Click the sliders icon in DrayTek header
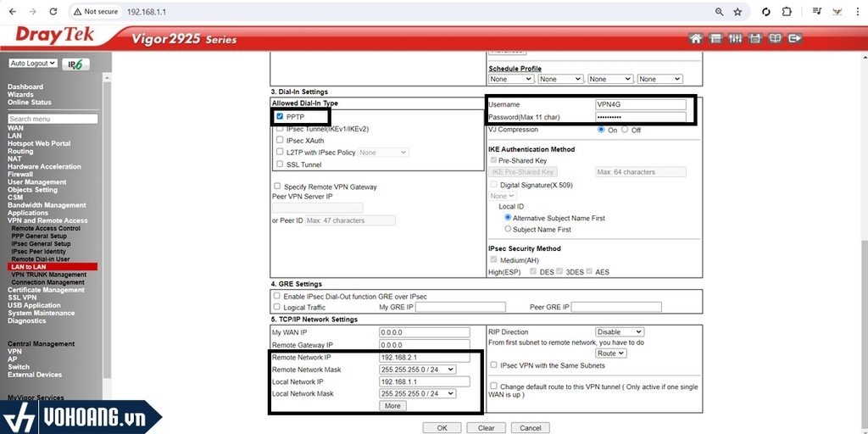This screenshot has width=868, height=434. (x=735, y=39)
